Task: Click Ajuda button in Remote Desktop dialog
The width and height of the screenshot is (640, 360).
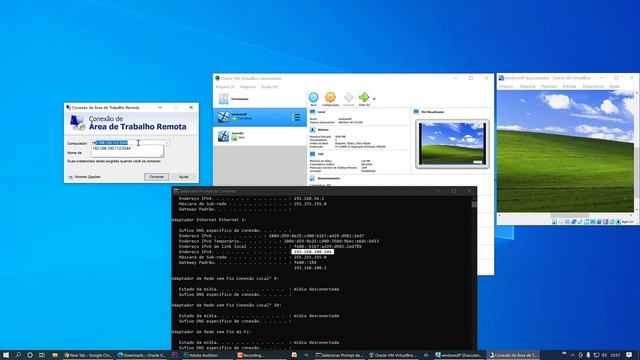Action: tap(184, 177)
